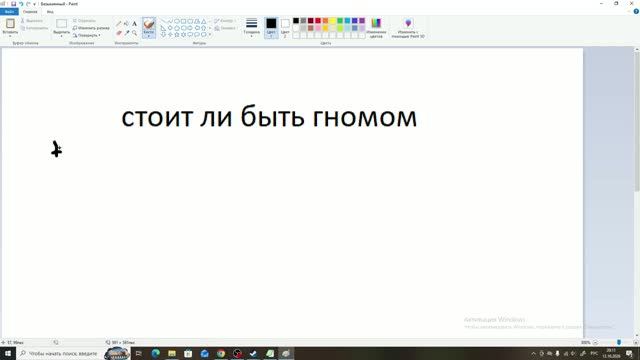Click the Select (Выделить) rectangle icon
The image size is (640, 360).
62,24
